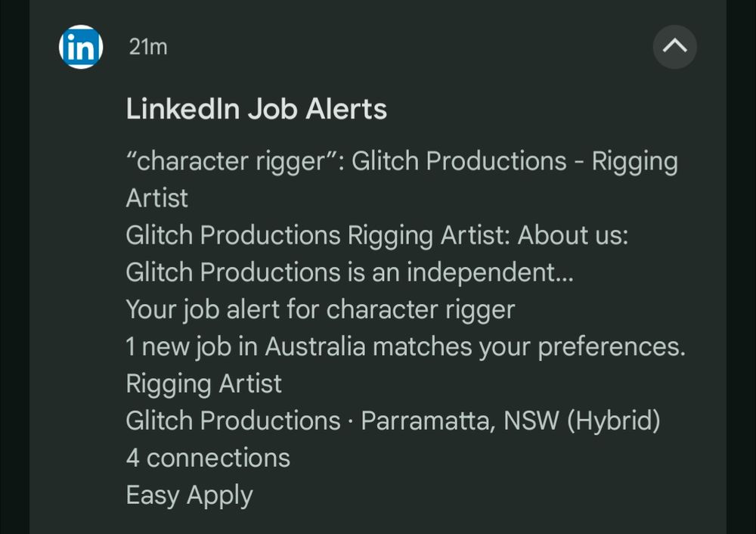Viewport: 756px width, 534px height.
Task: Tap the wrapped word "Artist" on line two
Action: 156,198
